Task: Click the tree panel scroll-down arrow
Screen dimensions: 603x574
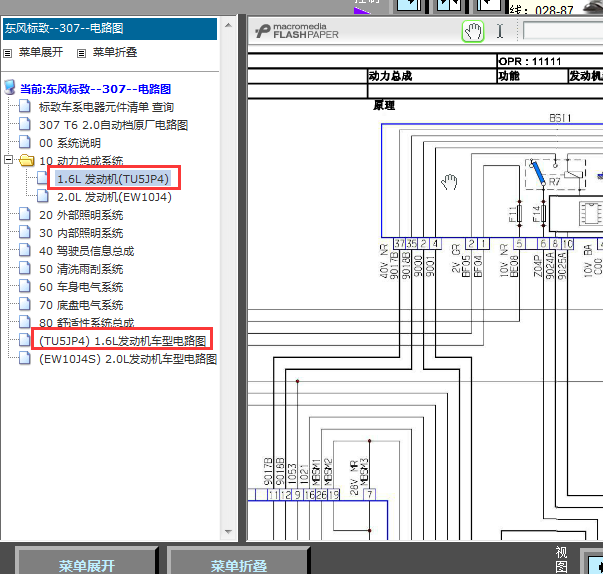Action: pos(228,532)
